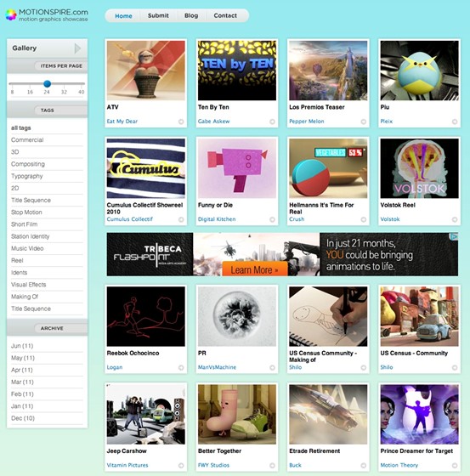Open the Mar (11) archive
Screen dimensions: 470x476
click(22, 382)
